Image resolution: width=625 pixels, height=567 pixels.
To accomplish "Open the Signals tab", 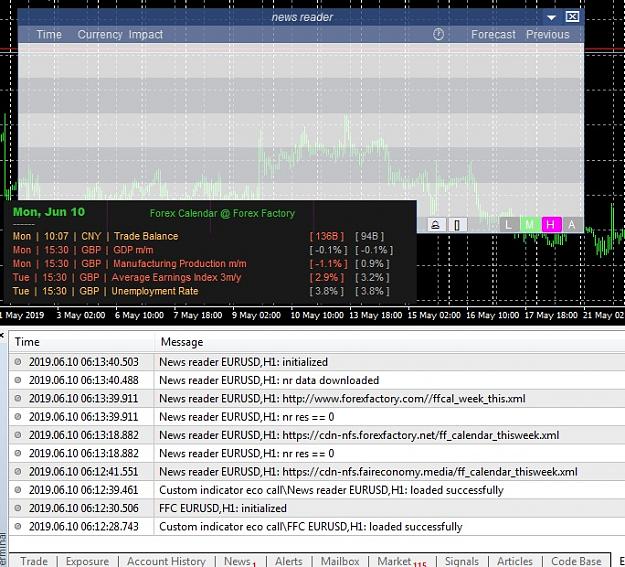I will 462,561.
